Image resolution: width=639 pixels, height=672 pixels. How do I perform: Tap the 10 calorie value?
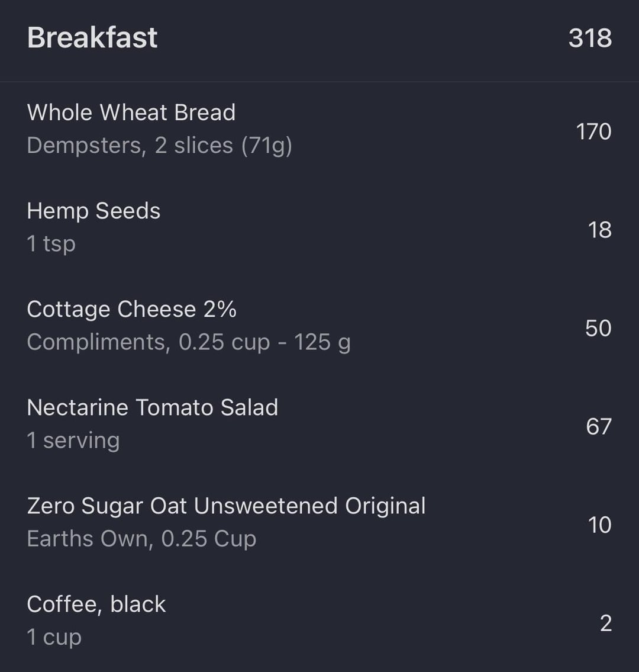(x=599, y=525)
